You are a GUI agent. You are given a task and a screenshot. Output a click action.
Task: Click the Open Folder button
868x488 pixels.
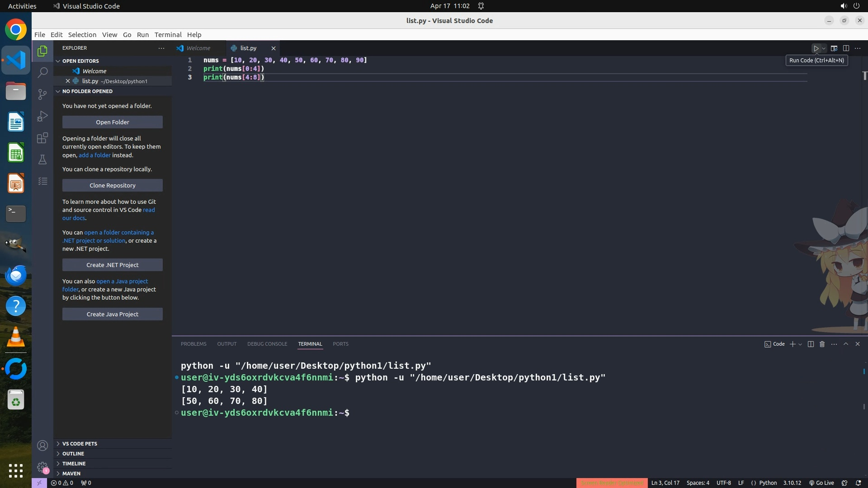(x=113, y=122)
